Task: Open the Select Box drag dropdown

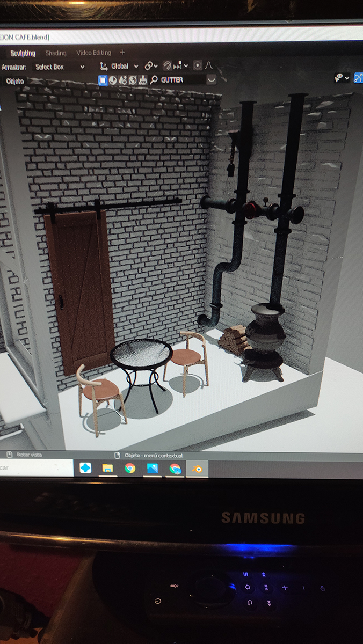Action: click(x=60, y=67)
